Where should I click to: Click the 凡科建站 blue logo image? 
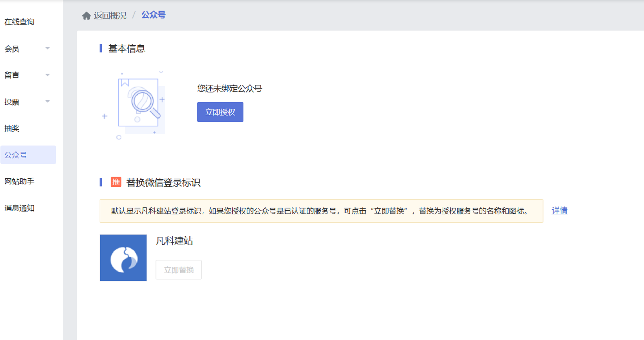pos(123,257)
